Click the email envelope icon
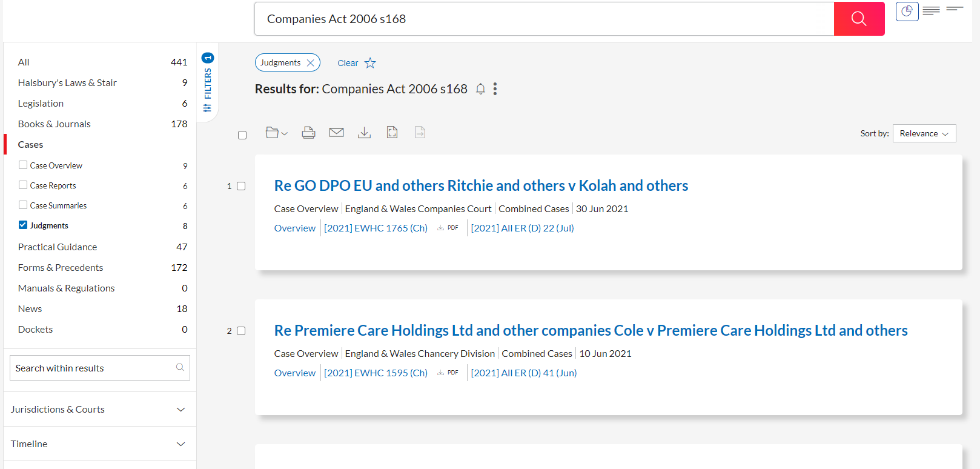The width and height of the screenshot is (980, 469). (336, 133)
